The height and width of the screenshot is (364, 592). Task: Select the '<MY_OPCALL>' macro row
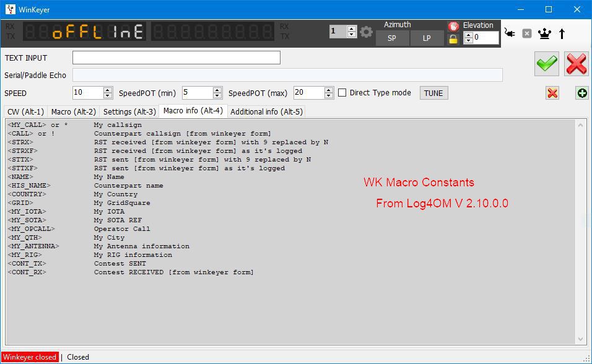[79, 229]
